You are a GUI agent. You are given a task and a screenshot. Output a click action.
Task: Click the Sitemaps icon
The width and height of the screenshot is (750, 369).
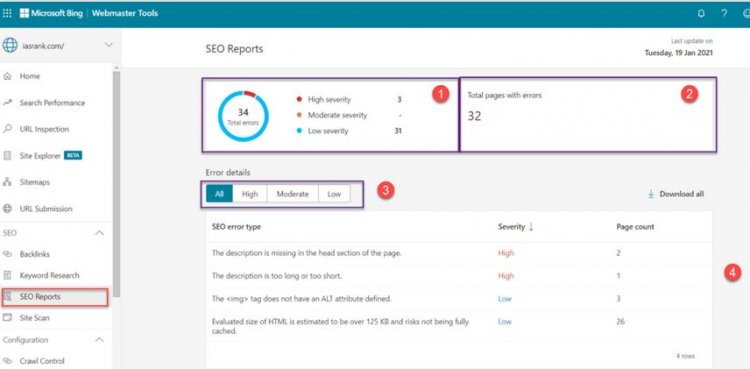click(x=7, y=182)
